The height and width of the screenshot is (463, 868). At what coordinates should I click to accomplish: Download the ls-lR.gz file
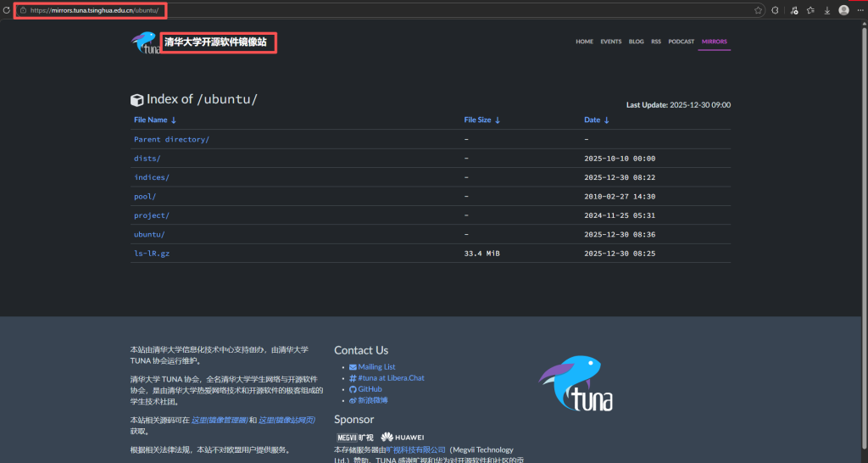[x=152, y=253]
